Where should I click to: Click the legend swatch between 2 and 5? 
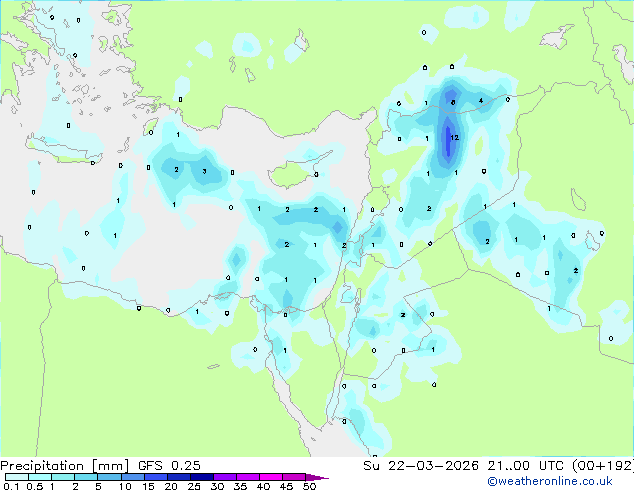[x=86, y=477]
